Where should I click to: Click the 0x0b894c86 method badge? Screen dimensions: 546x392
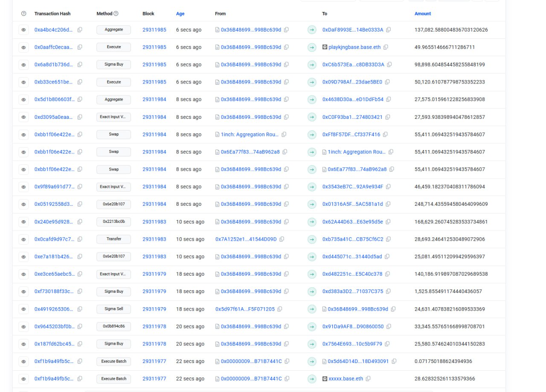coord(113,327)
